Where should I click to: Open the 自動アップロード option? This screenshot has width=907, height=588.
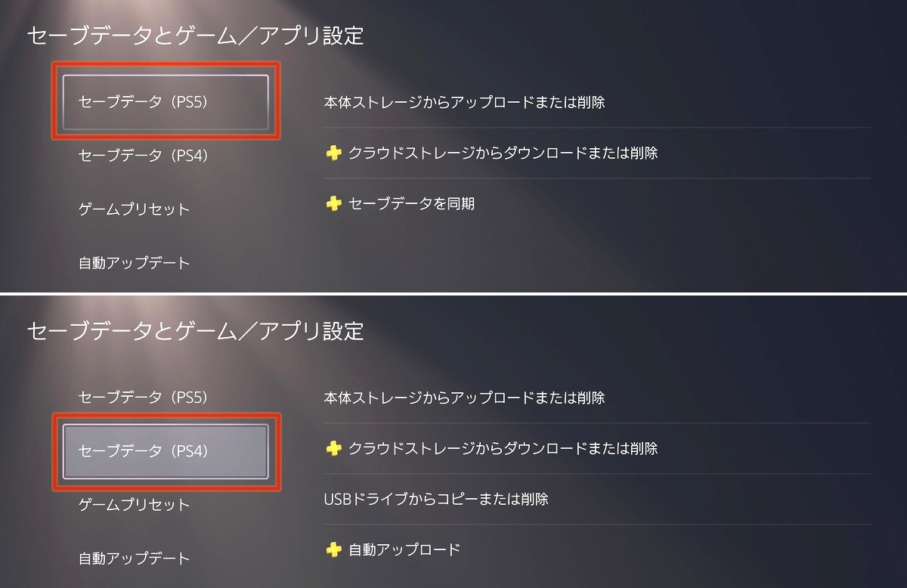[404, 550]
